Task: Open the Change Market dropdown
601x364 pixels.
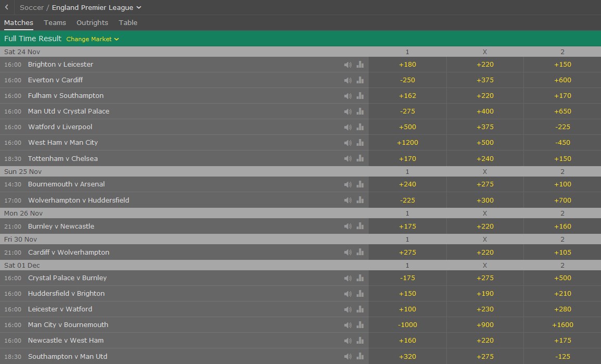Action: tap(92, 39)
